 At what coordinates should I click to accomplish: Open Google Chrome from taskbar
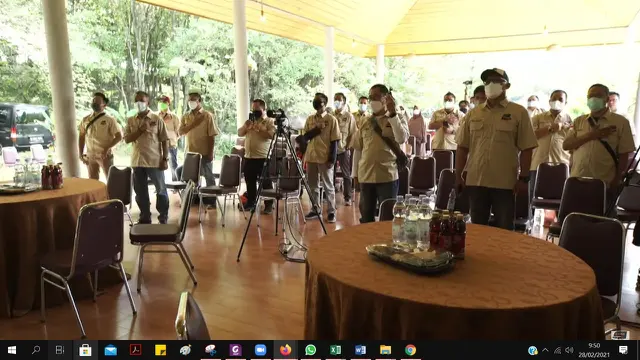(411, 350)
